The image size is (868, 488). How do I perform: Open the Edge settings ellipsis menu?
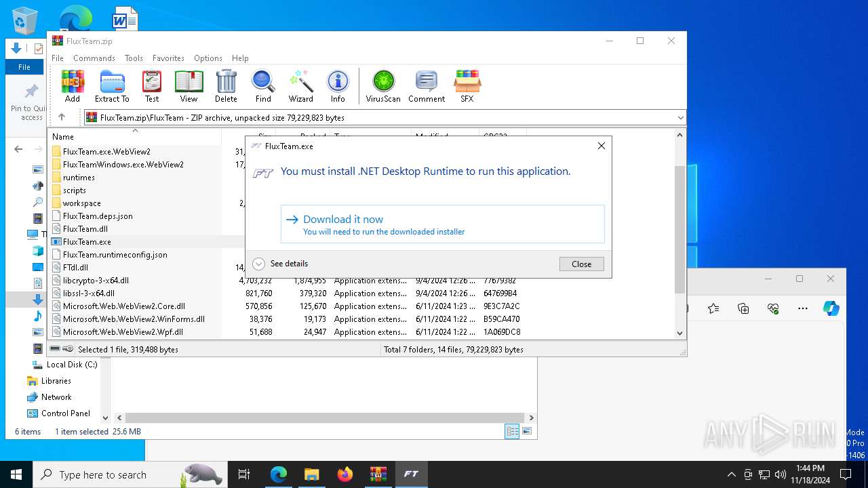[x=803, y=308]
